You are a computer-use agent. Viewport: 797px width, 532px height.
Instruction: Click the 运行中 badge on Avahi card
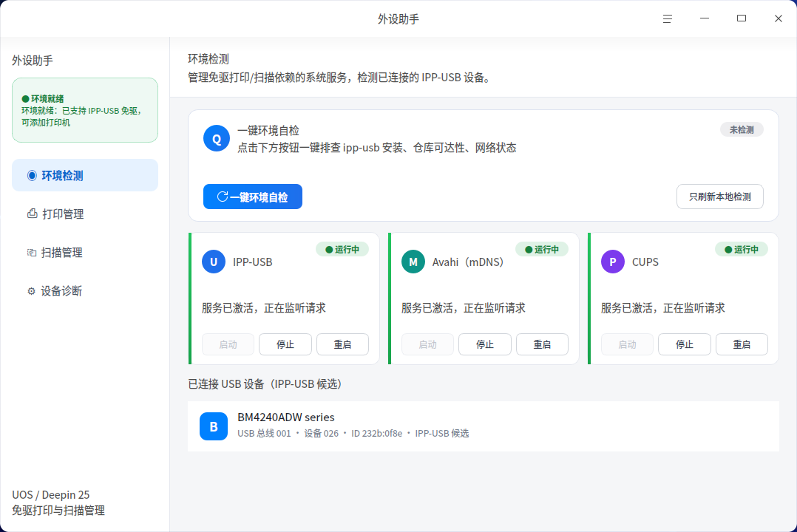pyautogui.click(x=542, y=250)
